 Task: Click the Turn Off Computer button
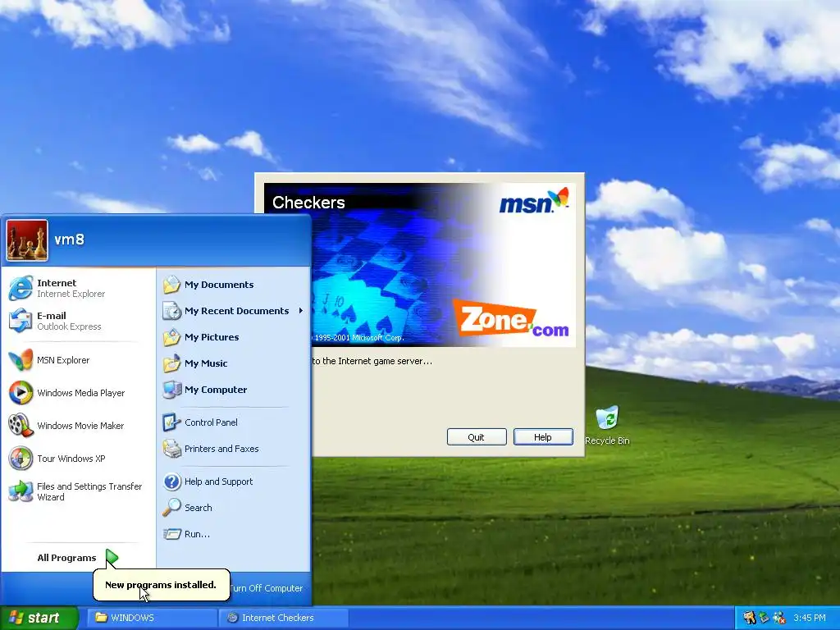click(267, 588)
